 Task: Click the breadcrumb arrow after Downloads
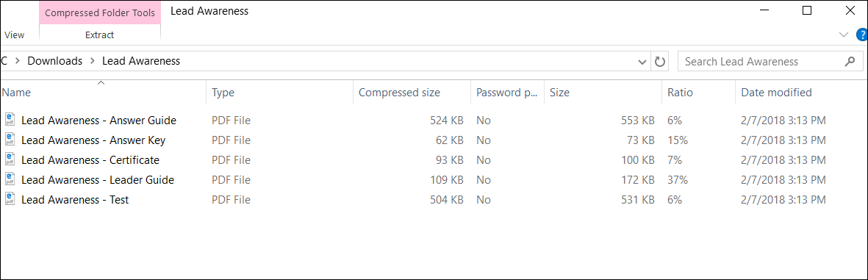93,62
